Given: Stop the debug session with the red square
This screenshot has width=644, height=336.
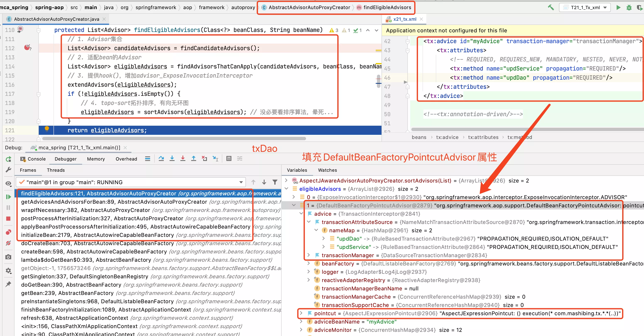Looking at the screenshot, I should [x=9, y=219].
